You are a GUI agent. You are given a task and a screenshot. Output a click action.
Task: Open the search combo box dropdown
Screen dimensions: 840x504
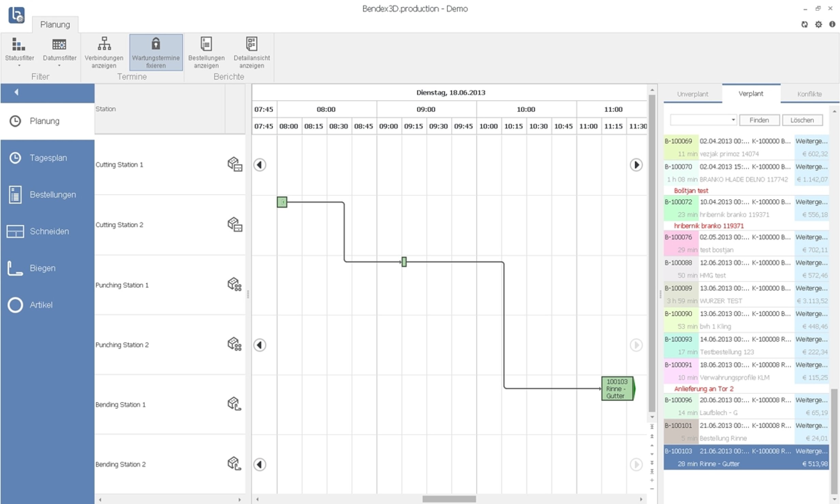pos(733,120)
